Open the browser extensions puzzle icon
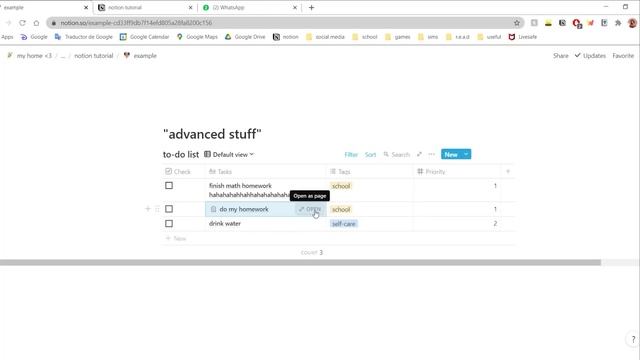This screenshot has width=640, height=360. [618, 23]
